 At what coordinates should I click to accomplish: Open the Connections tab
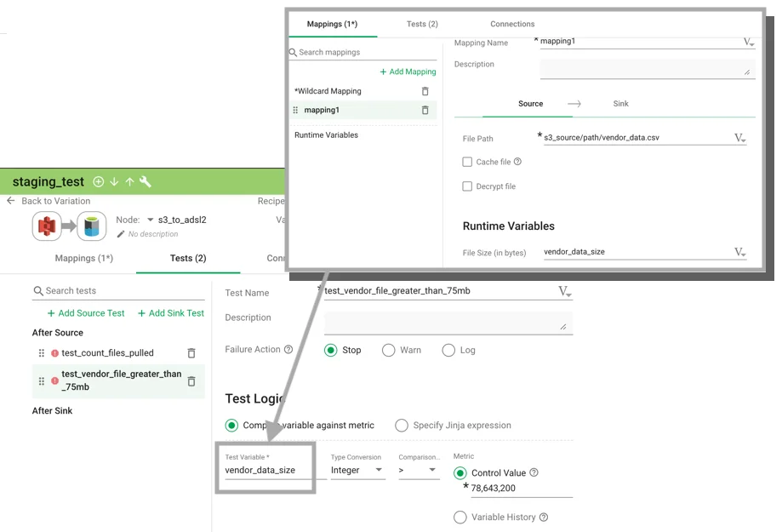click(x=512, y=24)
